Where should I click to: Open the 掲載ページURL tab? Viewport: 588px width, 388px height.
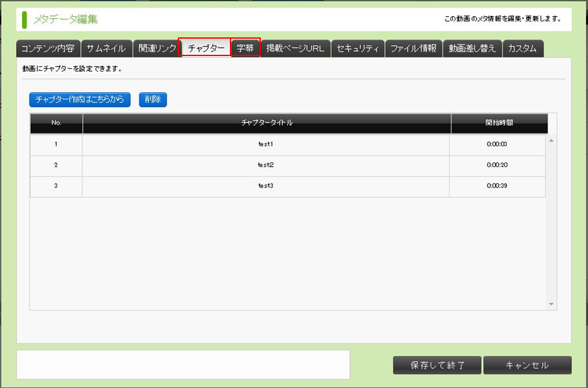coord(296,48)
